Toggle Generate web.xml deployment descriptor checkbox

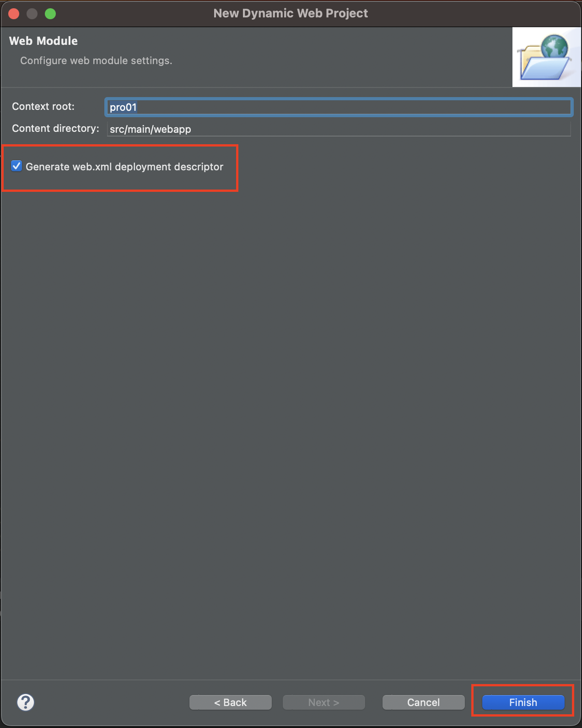[16, 166]
